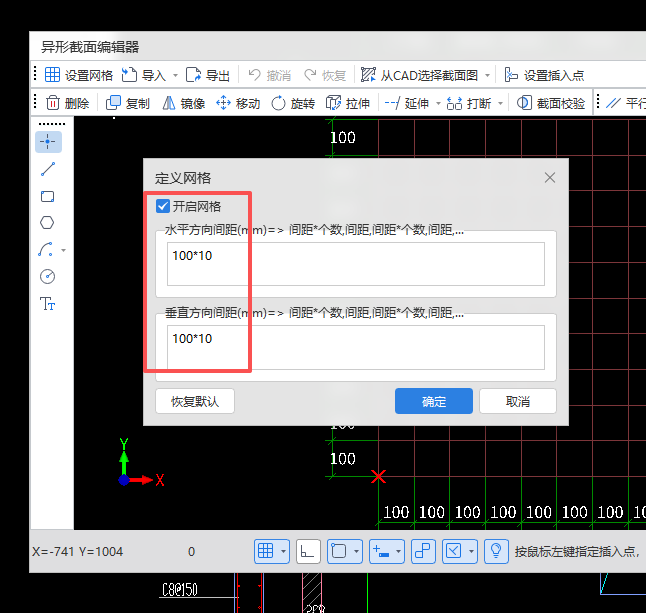
Task: Expand the arc tool dropdown arrow
Action: pyautogui.click(x=63, y=250)
